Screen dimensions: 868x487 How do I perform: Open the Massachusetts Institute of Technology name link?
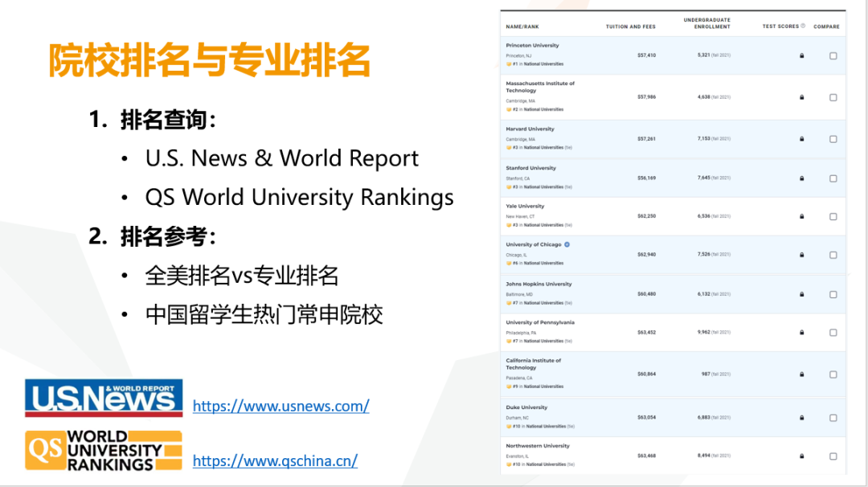(x=540, y=87)
